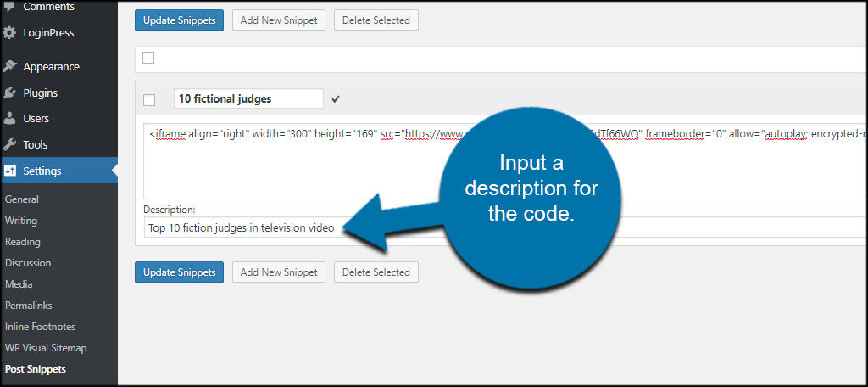The height and width of the screenshot is (387, 868).
Task: Click into the Description text field
Action: click(x=254, y=227)
